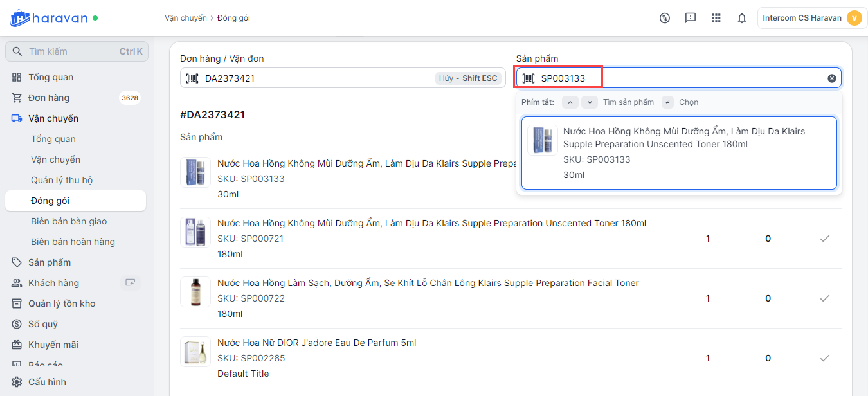The image size is (868, 396).
Task: Open the notifications bell
Action: 742,18
